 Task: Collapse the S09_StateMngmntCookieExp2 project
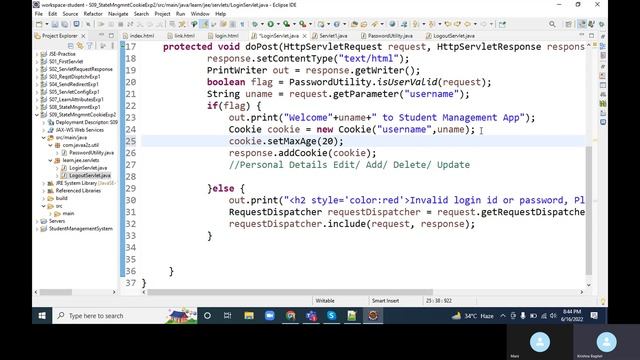pos(37,115)
